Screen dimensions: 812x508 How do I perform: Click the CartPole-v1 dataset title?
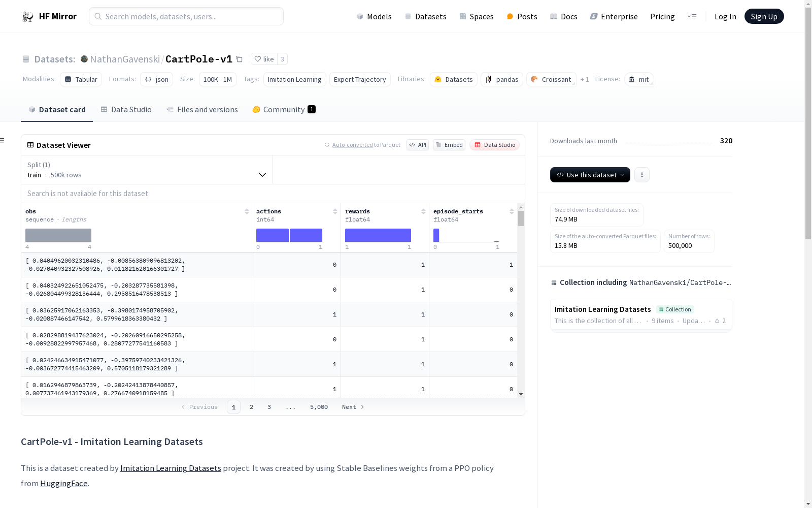(199, 59)
